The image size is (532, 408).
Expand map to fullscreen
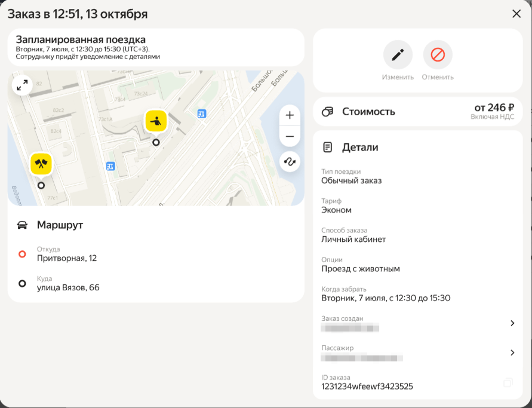(22, 85)
